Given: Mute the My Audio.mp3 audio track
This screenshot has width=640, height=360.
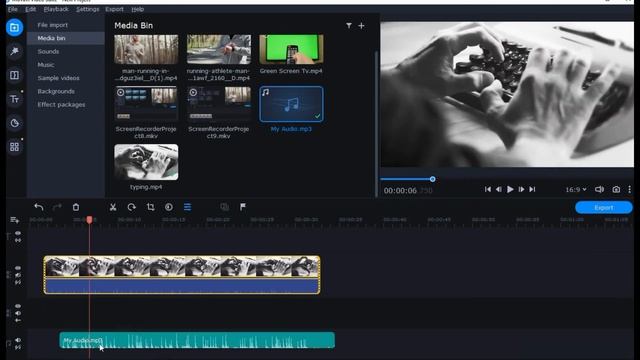Looking at the screenshot, I should click(18, 340).
